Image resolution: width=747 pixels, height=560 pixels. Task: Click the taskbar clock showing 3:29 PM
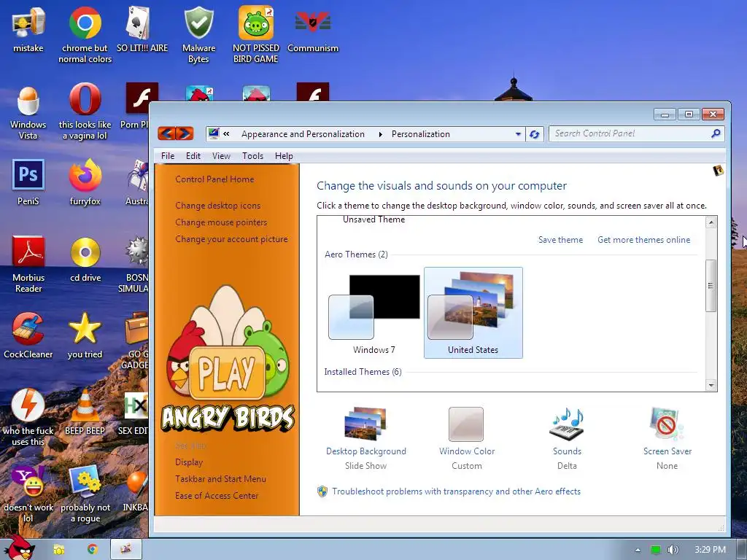click(710, 550)
